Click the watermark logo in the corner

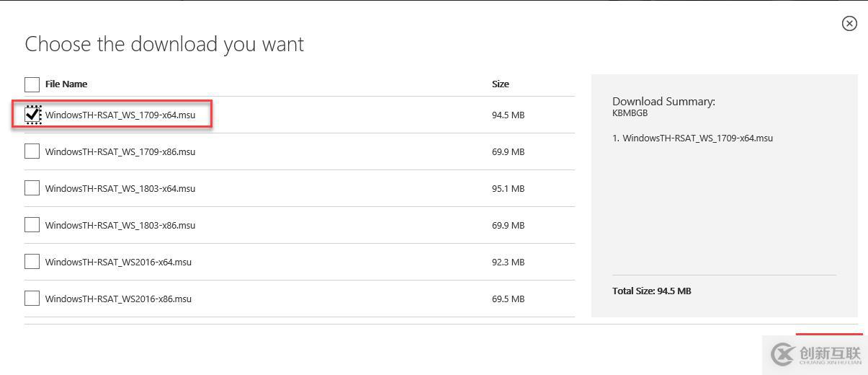[x=815, y=354]
